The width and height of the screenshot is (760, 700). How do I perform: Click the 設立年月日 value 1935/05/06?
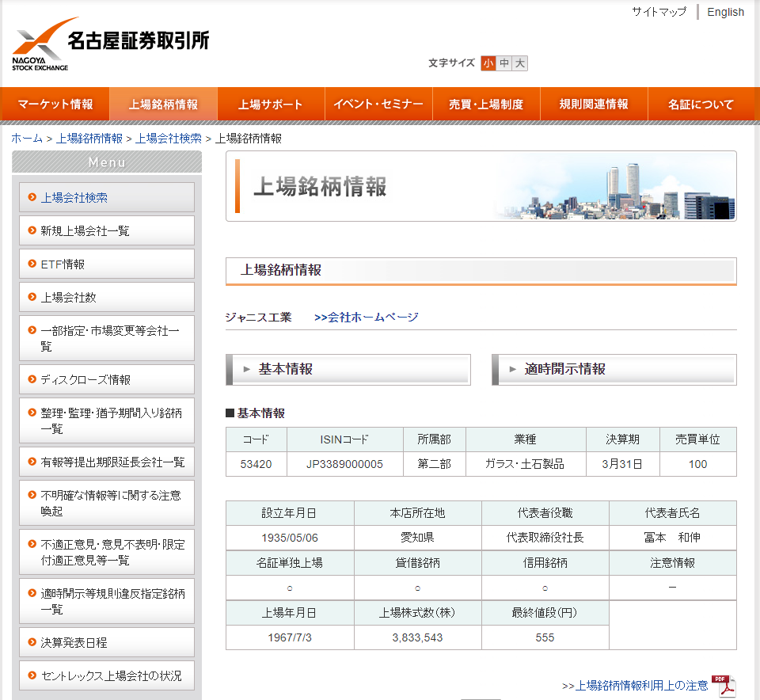point(290,538)
